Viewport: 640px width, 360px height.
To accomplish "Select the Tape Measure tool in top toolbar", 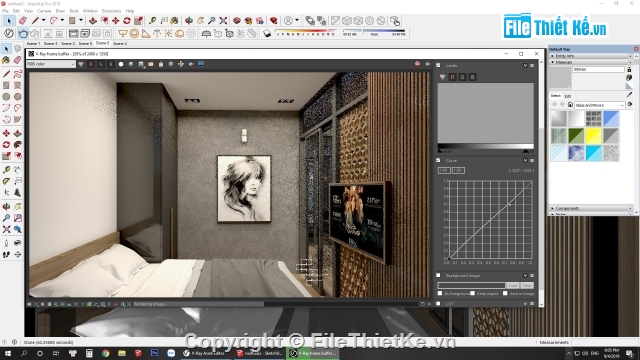I will [152, 20].
